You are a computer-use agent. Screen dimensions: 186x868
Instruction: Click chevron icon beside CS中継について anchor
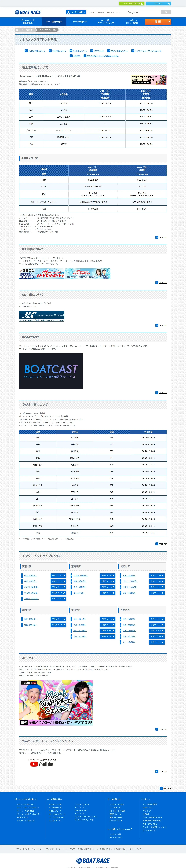(x=71, y=51)
